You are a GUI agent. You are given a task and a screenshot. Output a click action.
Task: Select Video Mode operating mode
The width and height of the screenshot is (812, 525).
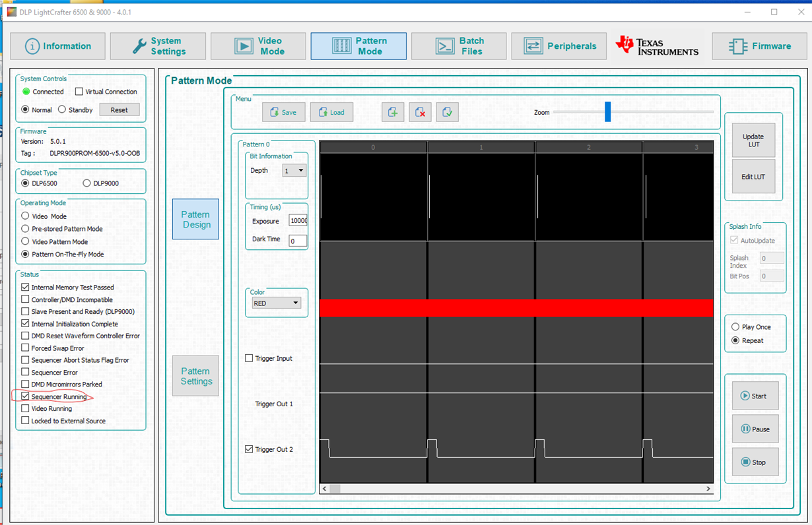(x=25, y=216)
